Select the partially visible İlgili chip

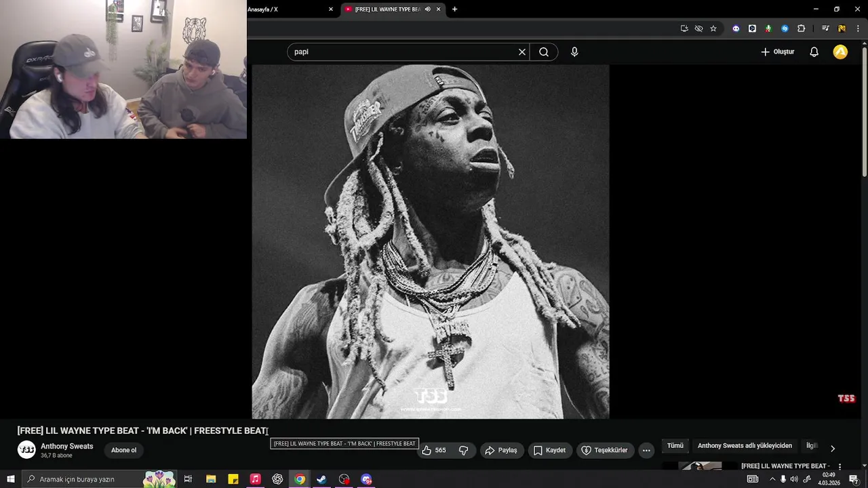point(812,446)
